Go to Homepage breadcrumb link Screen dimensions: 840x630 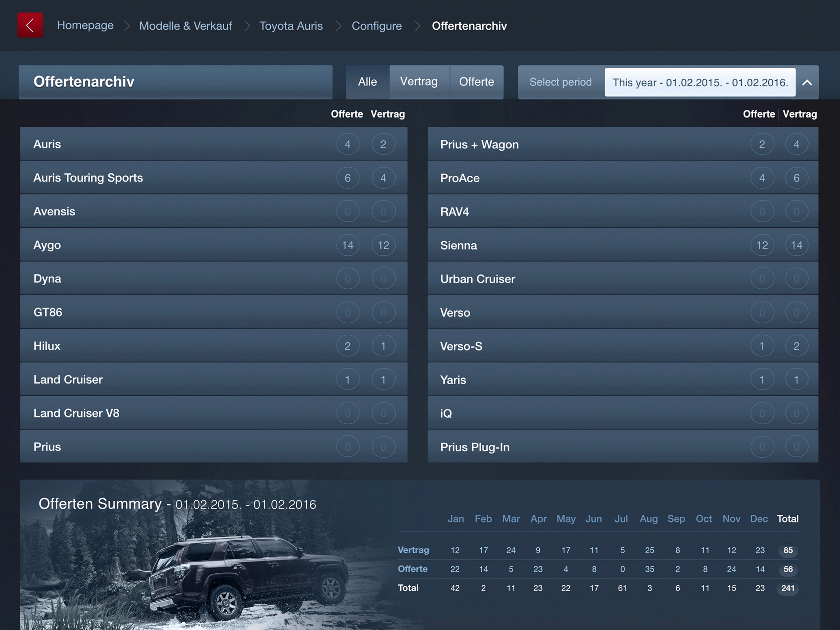coord(85,26)
